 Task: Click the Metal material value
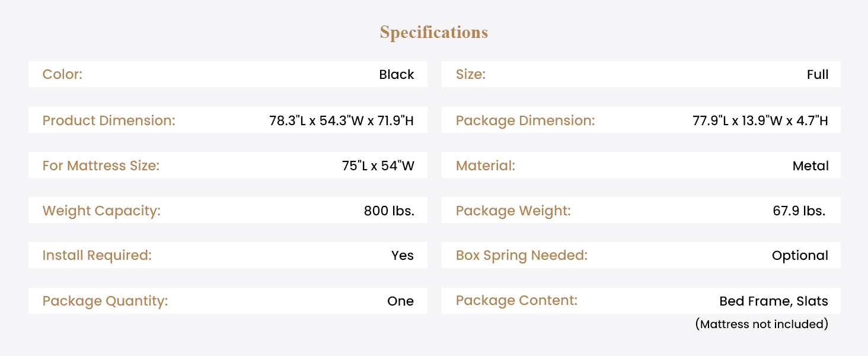(810, 166)
